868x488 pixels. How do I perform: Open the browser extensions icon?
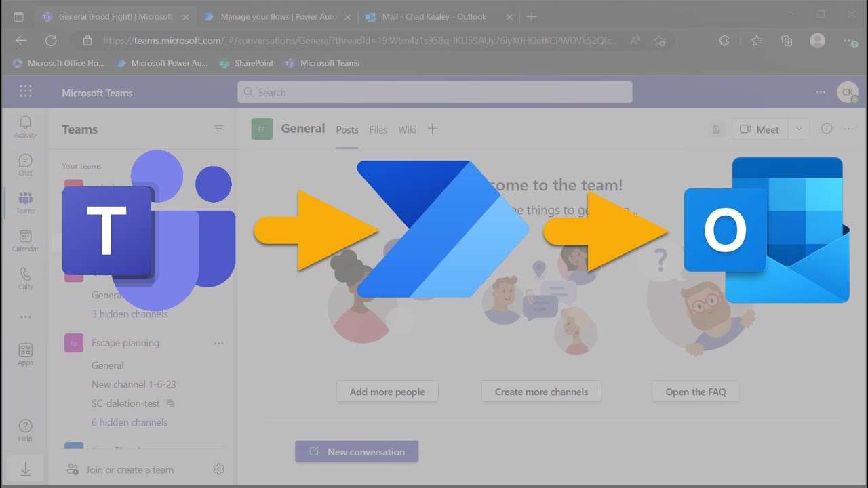coord(724,41)
